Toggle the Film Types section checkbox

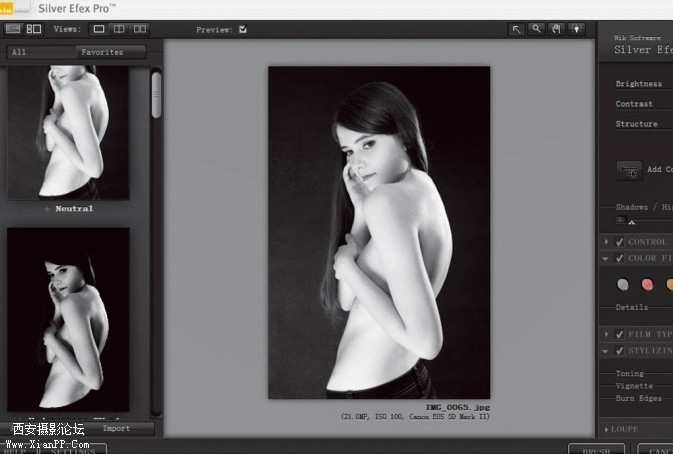click(619, 334)
